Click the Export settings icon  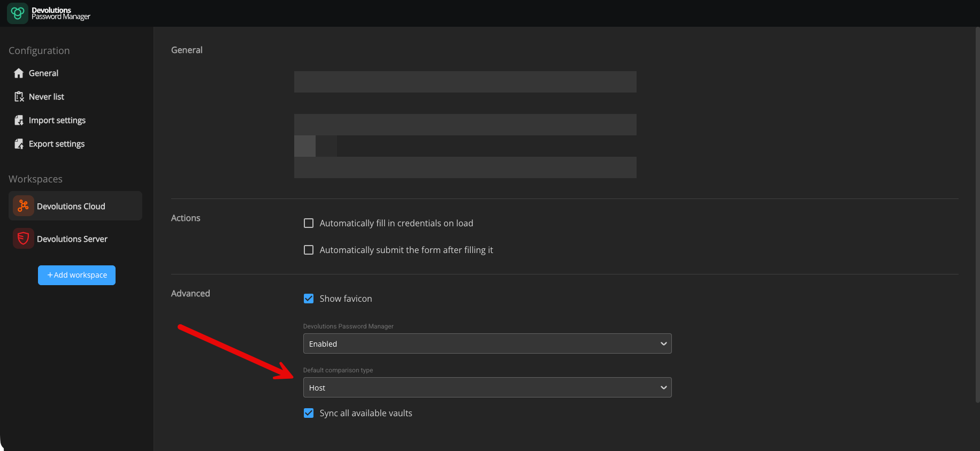click(19, 144)
